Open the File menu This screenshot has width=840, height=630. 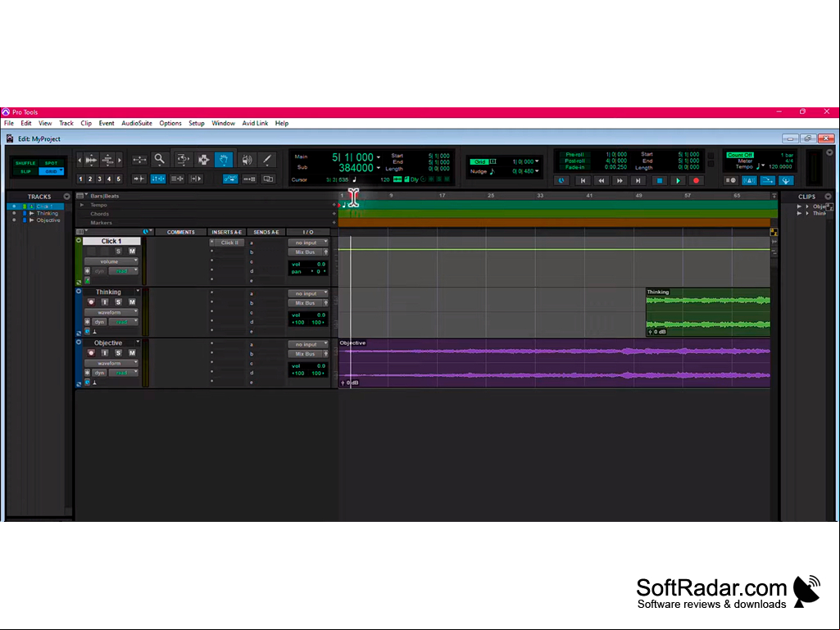(9, 123)
